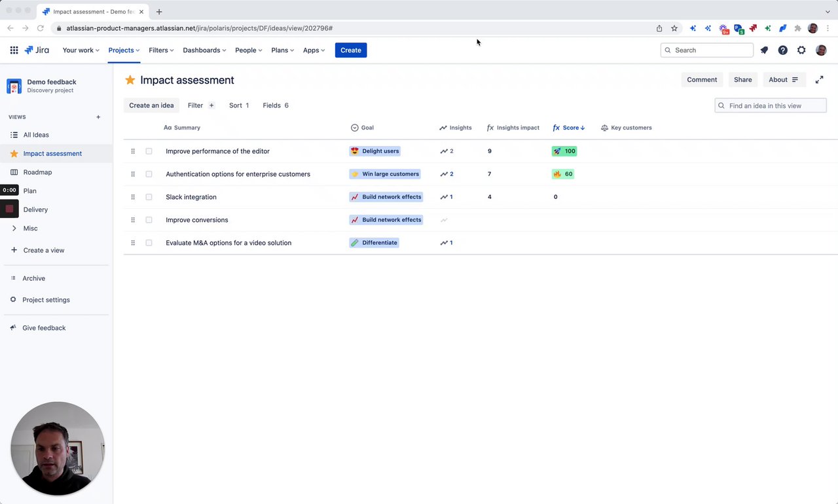Open the Jira app switcher grid icon
Screen dimensions: 838x504
tap(14, 50)
